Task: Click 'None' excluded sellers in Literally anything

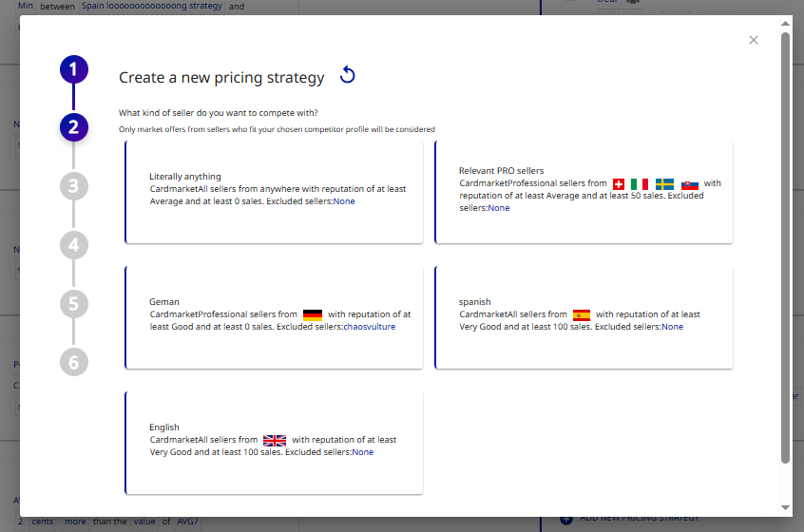Action: (x=344, y=201)
